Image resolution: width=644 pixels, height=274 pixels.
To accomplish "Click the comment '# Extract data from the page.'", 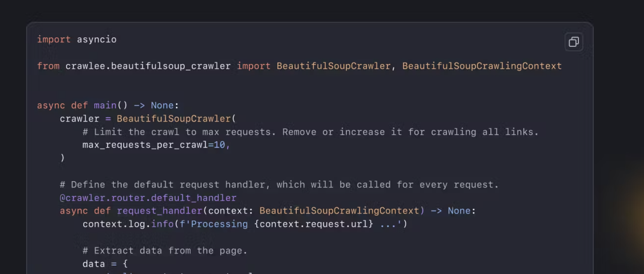I will point(165,250).
